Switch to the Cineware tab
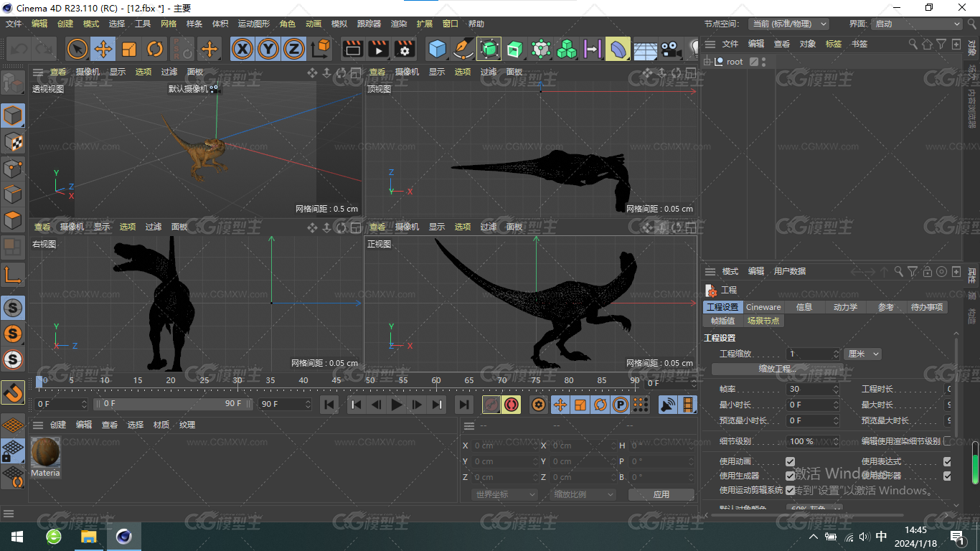 (763, 307)
